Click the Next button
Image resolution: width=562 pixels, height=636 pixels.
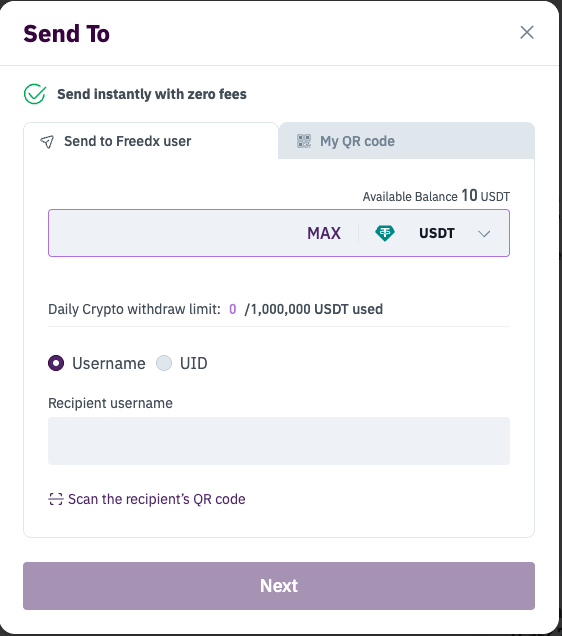[x=279, y=586]
